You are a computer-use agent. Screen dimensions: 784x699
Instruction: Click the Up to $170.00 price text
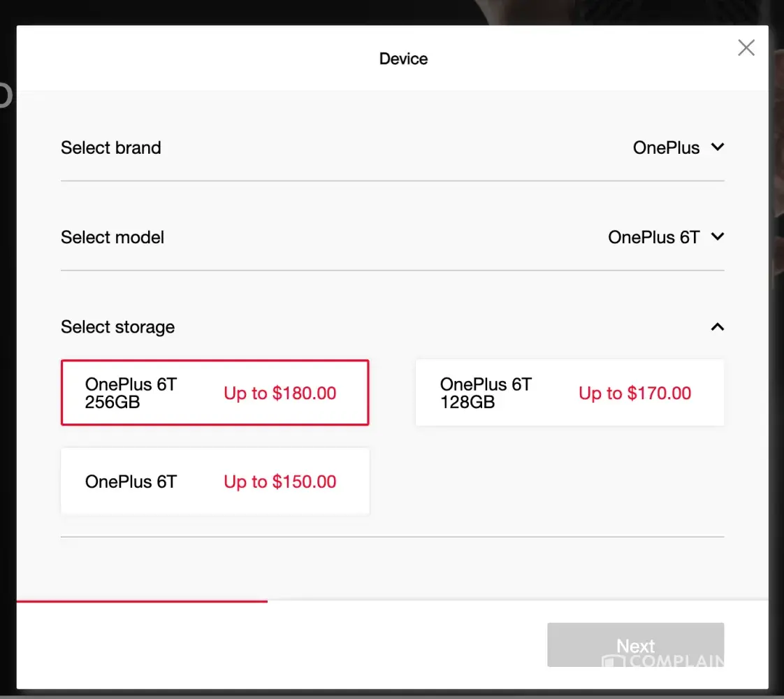click(x=634, y=393)
